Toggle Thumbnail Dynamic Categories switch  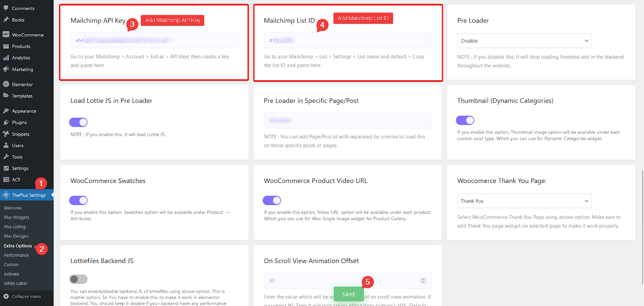pyautogui.click(x=465, y=120)
